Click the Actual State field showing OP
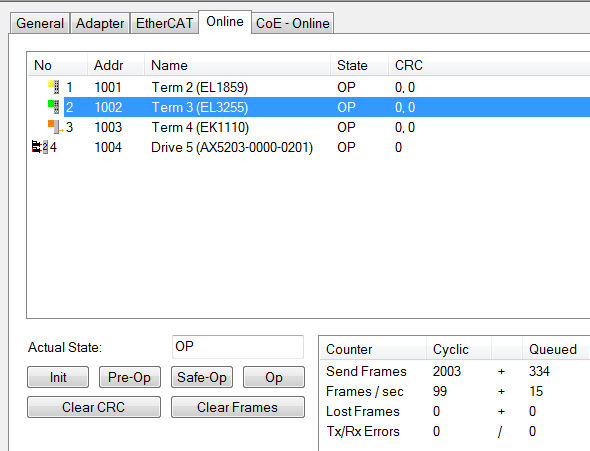This screenshot has width=590, height=451. point(238,346)
